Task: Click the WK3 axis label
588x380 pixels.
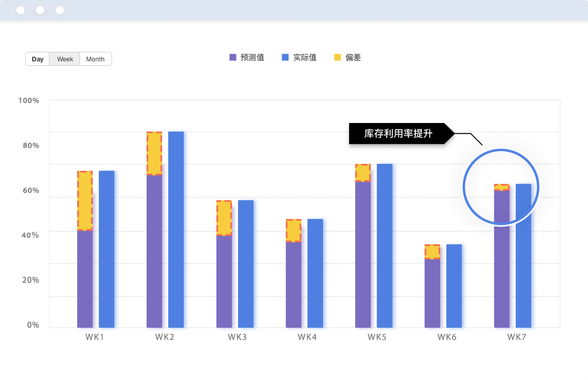Action: click(237, 337)
